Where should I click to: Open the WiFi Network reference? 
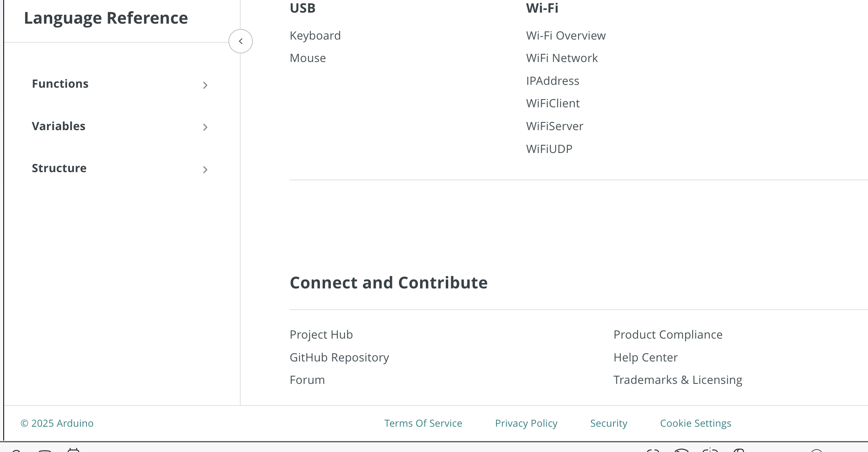click(562, 58)
